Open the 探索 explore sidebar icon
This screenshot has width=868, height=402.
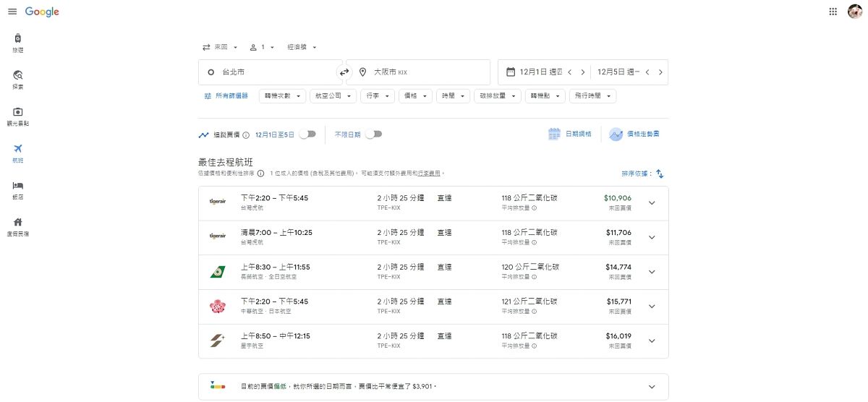18,79
